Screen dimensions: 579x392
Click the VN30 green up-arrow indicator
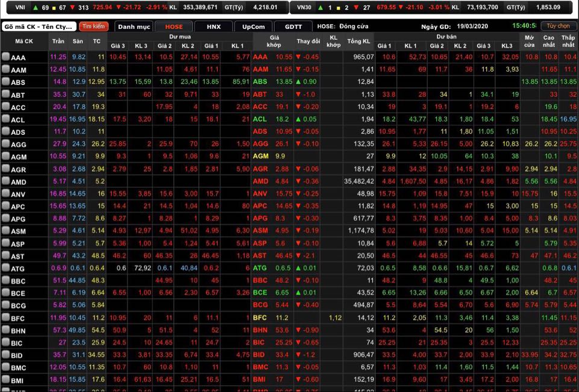(321, 7)
